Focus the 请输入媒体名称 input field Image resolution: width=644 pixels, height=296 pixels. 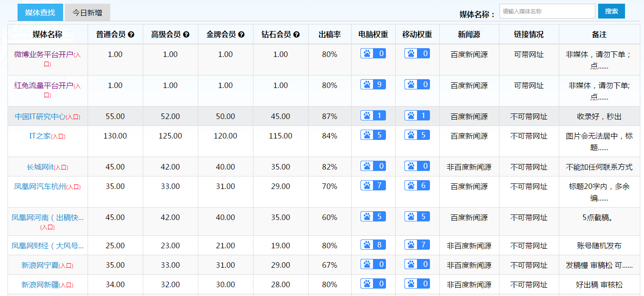[547, 11]
